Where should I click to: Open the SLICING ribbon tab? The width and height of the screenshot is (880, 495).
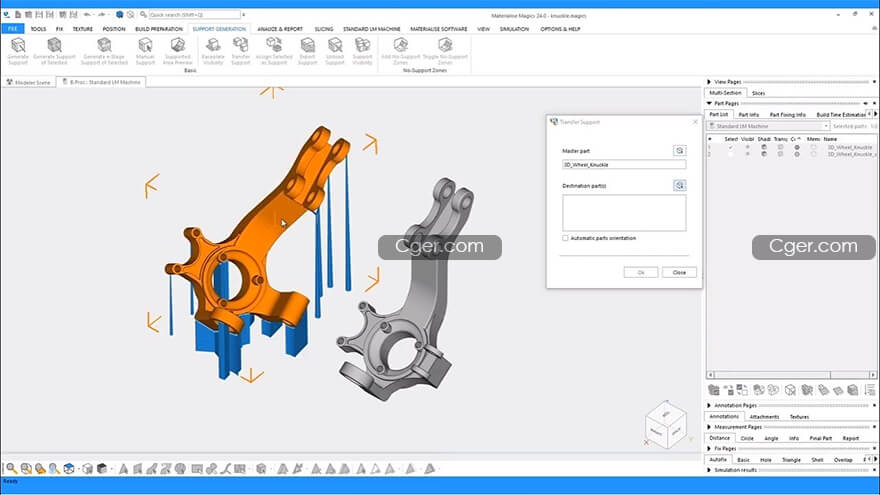coord(324,29)
